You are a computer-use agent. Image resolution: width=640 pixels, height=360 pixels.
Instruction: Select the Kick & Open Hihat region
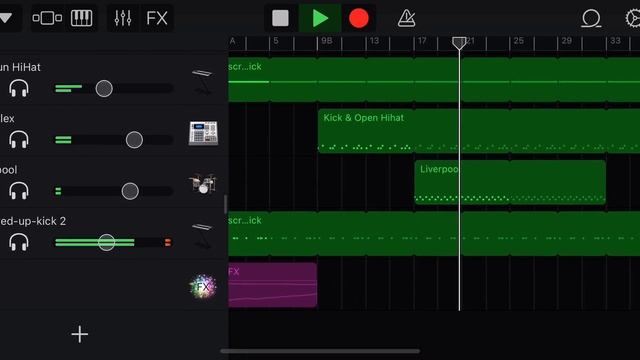point(479,131)
